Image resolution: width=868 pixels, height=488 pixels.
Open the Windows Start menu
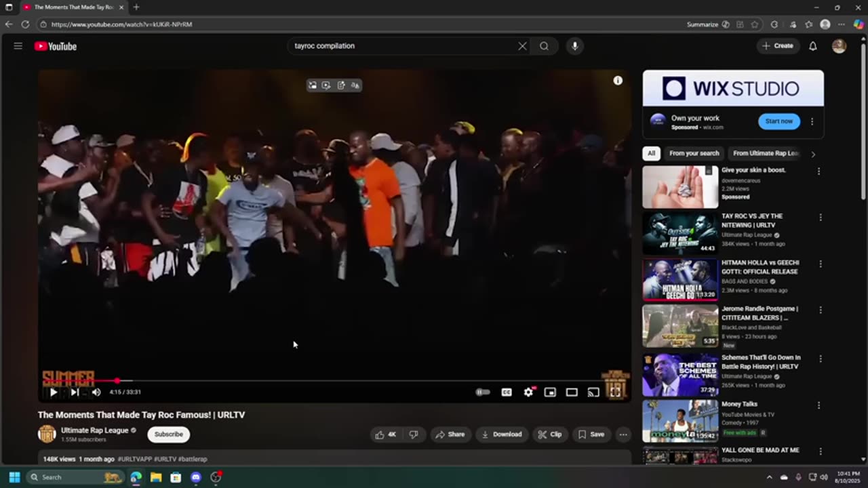coord(14,477)
